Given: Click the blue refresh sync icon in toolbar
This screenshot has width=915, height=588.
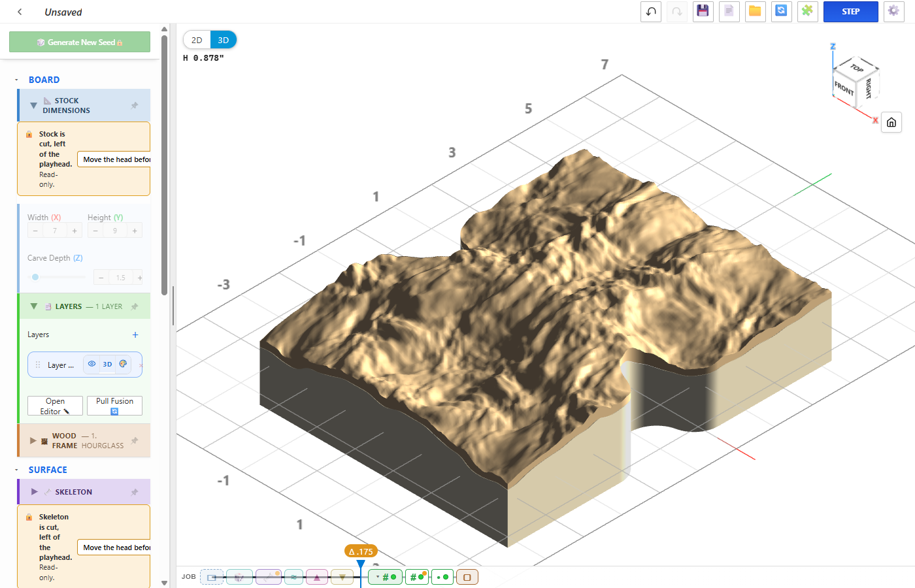Looking at the screenshot, I should tap(781, 12).
